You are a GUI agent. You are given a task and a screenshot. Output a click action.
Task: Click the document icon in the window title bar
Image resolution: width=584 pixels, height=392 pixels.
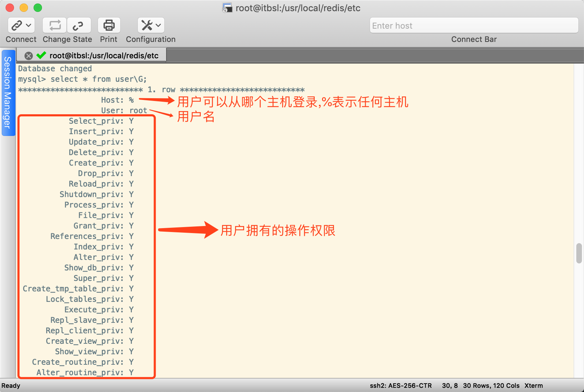tap(227, 8)
